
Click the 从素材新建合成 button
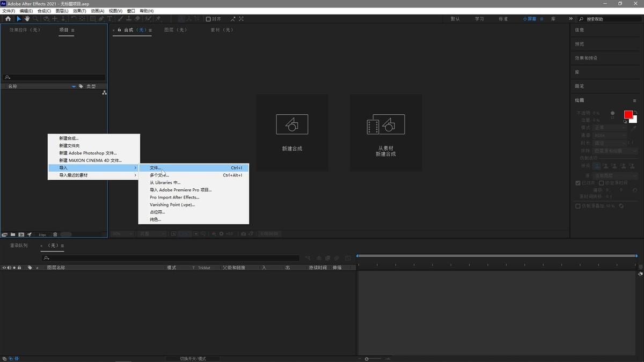pos(386,133)
